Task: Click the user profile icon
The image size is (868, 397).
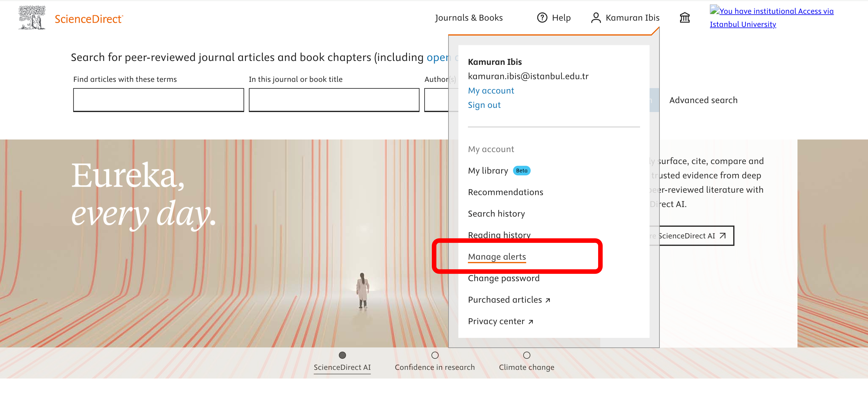Action: pyautogui.click(x=596, y=18)
